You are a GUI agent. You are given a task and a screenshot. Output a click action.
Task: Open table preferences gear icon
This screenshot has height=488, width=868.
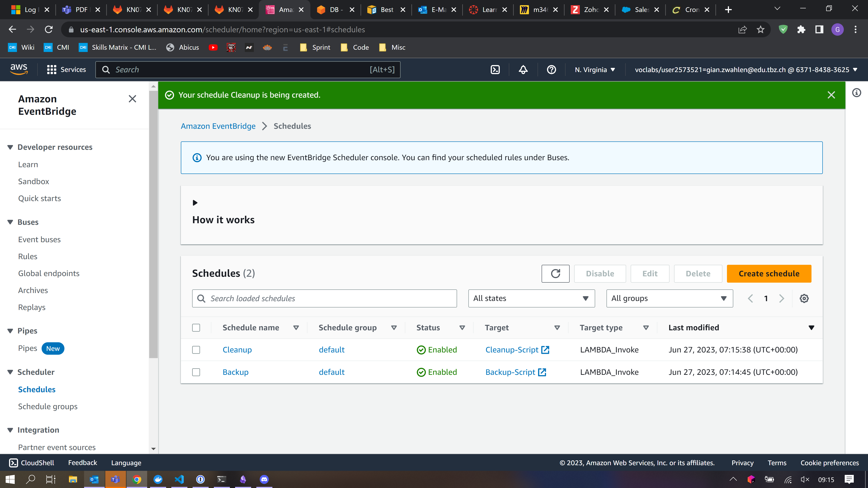[804, 298]
